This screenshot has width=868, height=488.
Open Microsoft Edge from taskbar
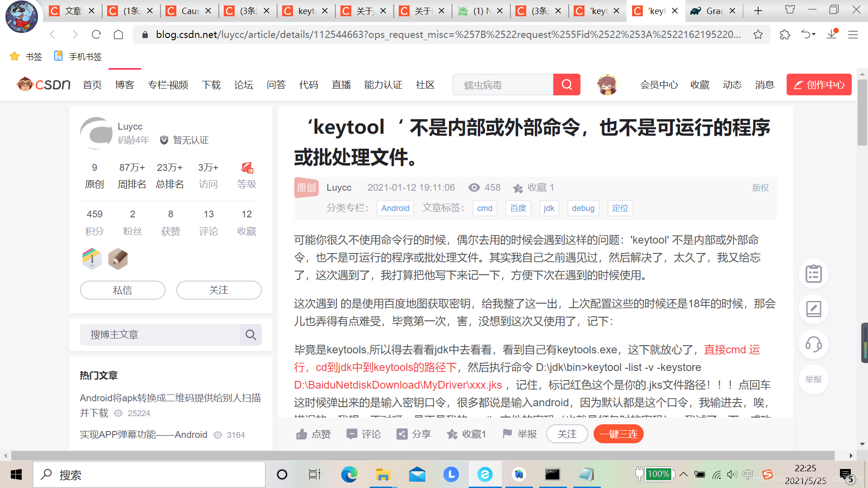pos(349,474)
